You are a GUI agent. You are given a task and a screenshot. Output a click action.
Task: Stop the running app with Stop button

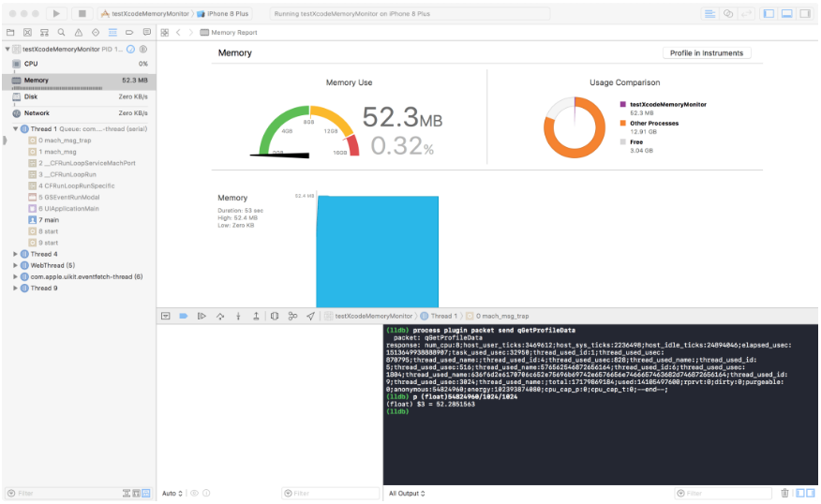pos(82,14)
